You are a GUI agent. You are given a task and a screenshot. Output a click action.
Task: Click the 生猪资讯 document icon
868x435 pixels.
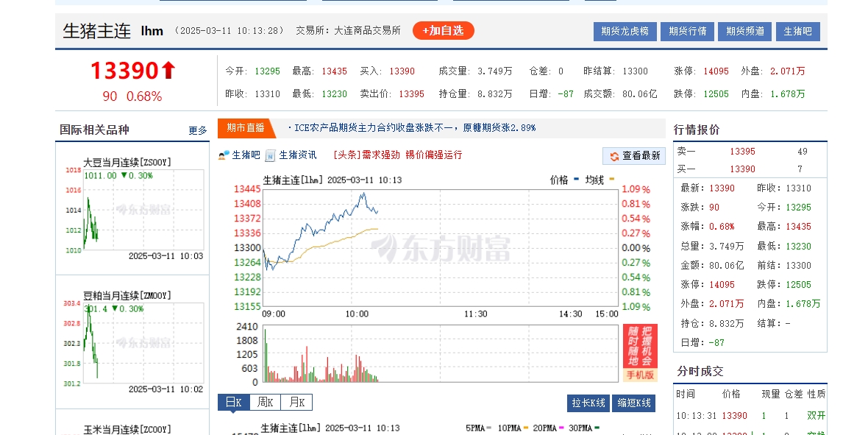click(x=270, y=156)
